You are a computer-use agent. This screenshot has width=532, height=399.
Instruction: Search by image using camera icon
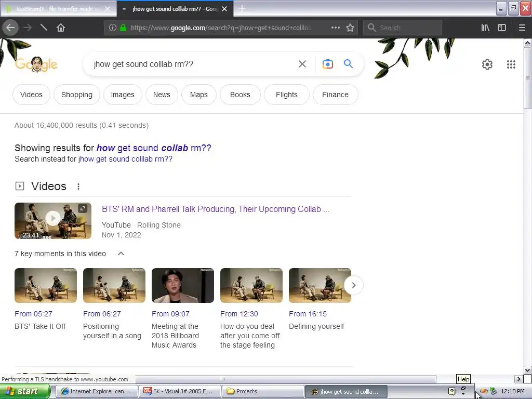tap(327, 64)
